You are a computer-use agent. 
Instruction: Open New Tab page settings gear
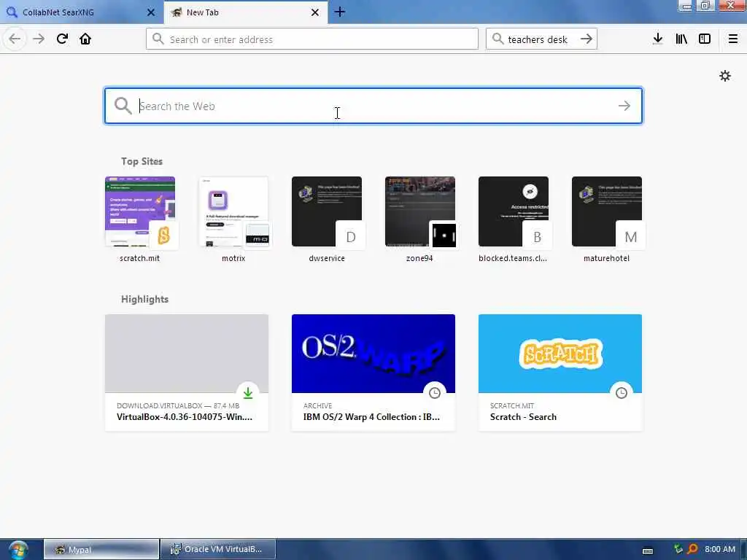click(724, 76)
